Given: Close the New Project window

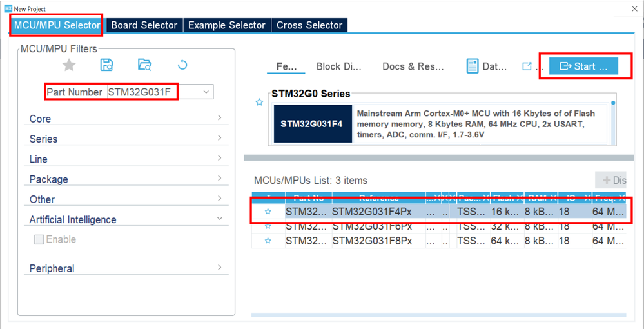Looking at the screenshot, I should [634, 8].
